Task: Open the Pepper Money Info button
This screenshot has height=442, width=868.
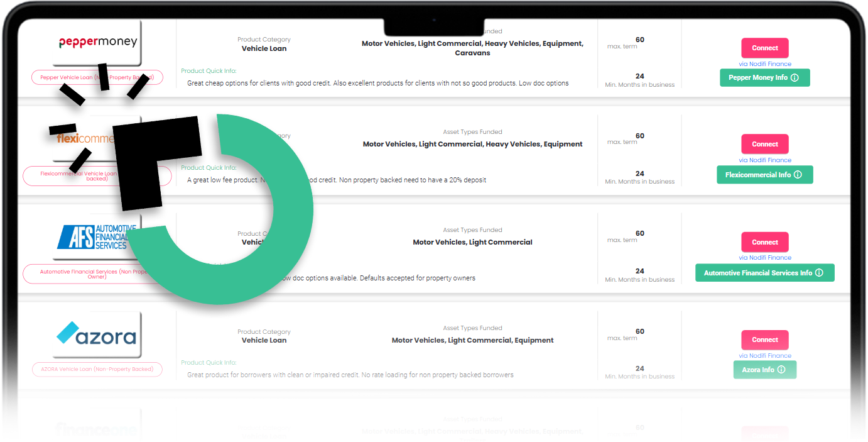Action: 764,78
